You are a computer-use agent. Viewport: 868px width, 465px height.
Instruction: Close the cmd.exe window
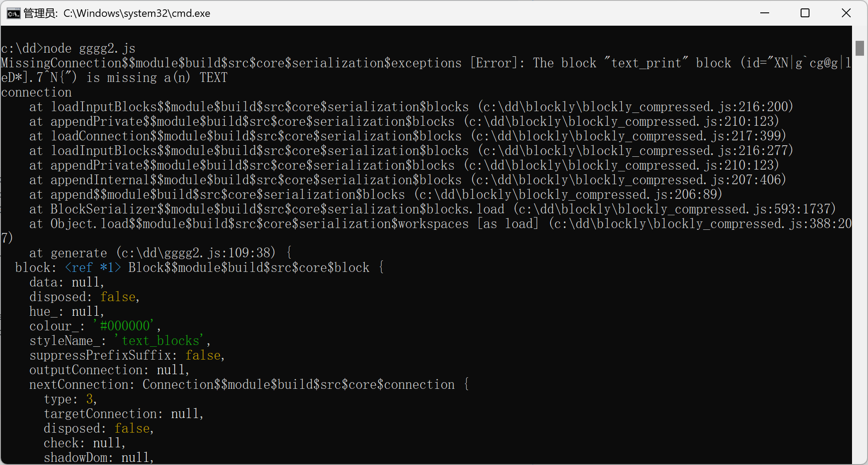(846, 13)
